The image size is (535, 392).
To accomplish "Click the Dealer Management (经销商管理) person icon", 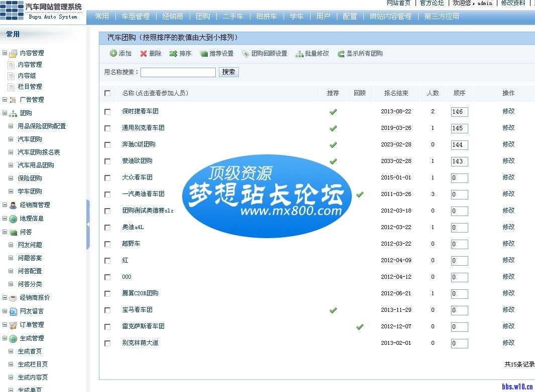I will click(13, 205).
